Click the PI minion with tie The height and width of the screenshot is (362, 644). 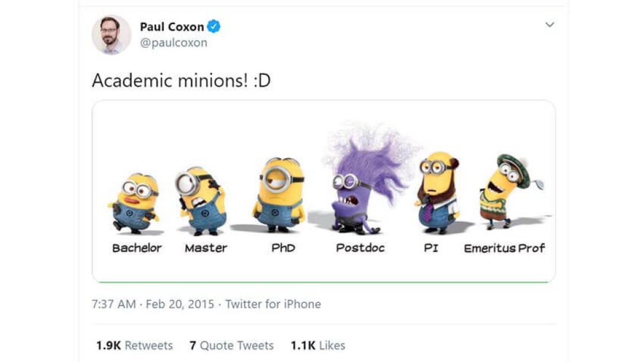437,192
